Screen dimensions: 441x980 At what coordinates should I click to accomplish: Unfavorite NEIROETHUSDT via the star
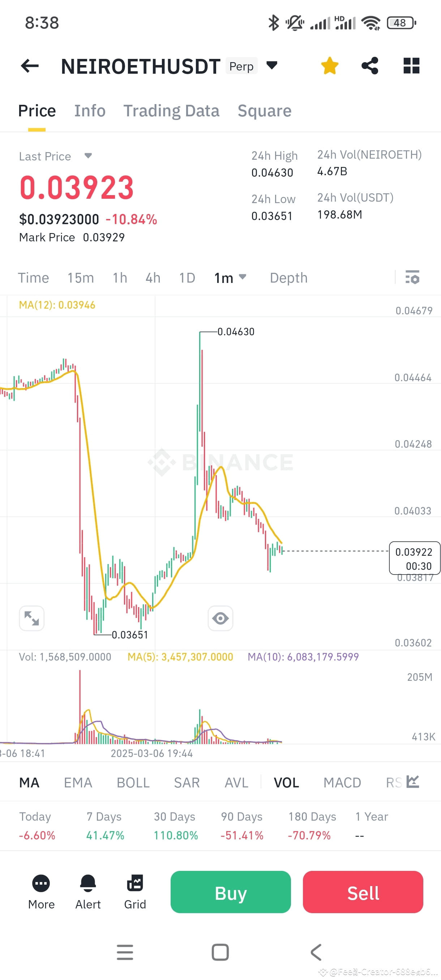(330, 65)
